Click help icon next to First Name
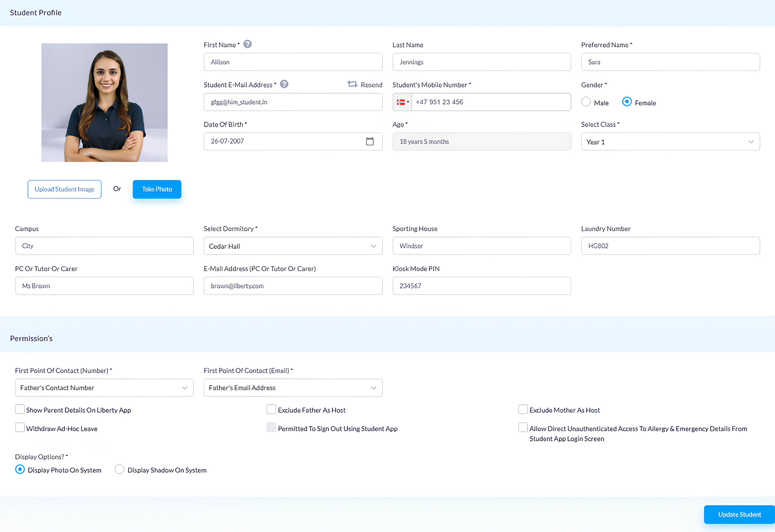Screen dimensions: 775x532 [247, 45]
